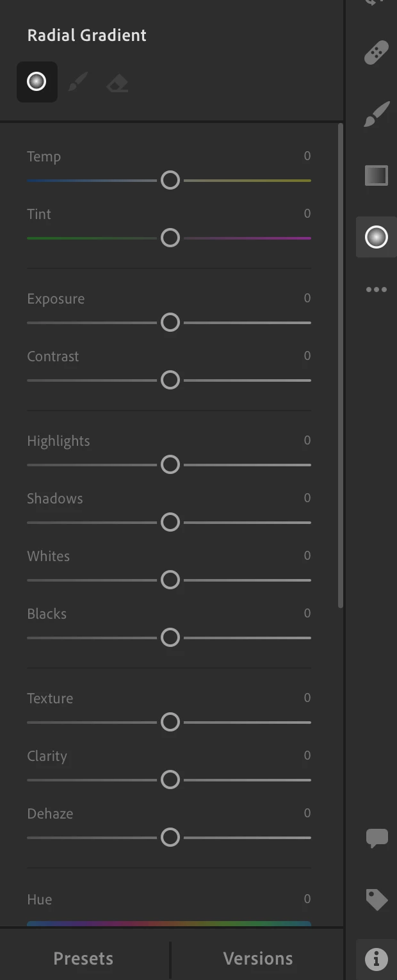Switch to the brush add mode
The width and height of the screenshot is (397, 980).
(77, 83)
